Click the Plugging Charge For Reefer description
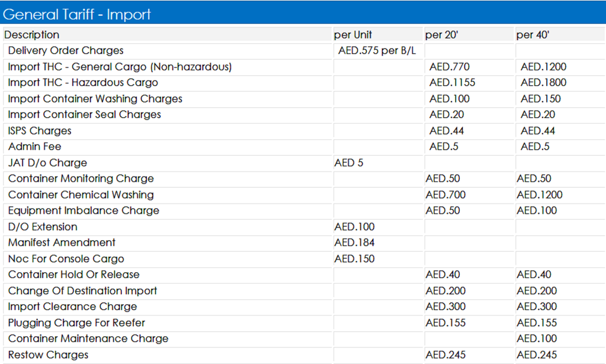 coord(76,323)
